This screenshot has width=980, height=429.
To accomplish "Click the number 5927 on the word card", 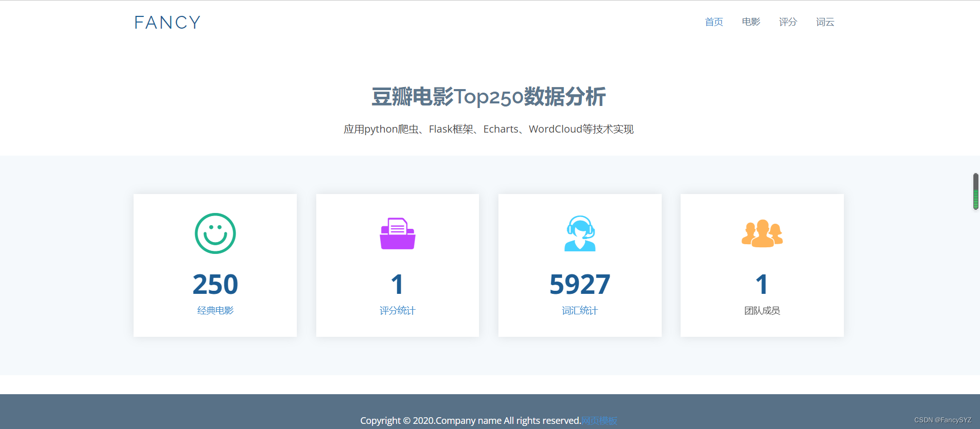I will (580, 284).
